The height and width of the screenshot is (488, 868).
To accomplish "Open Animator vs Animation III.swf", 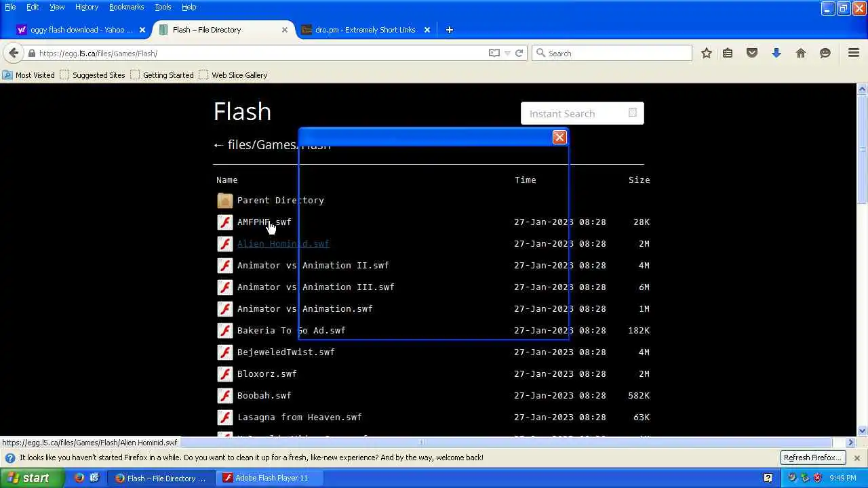I will click(316, 287).
